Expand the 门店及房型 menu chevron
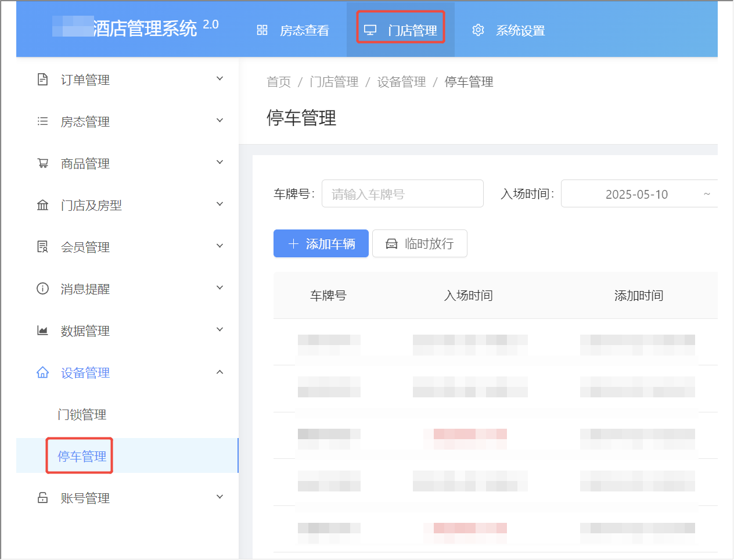 (220, 204)
